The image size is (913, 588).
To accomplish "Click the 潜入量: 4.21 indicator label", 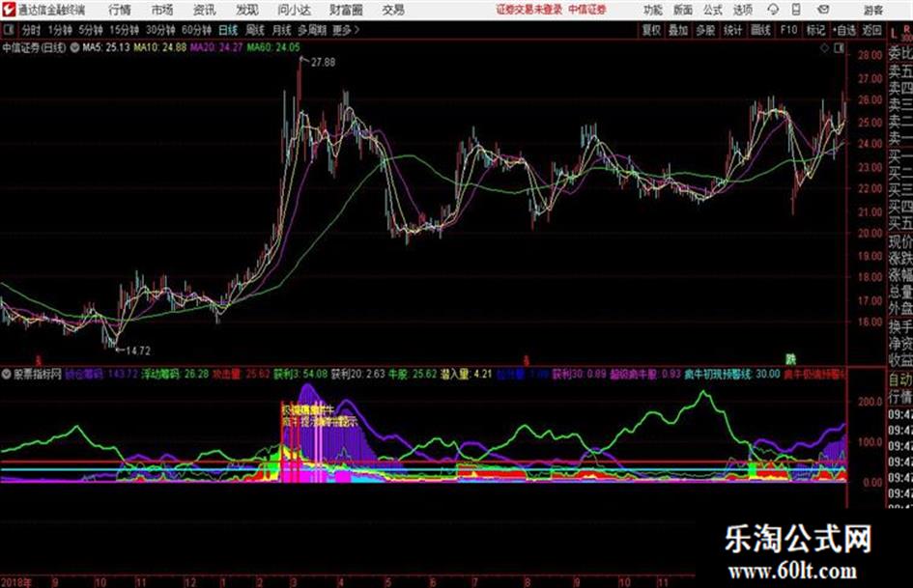I will 465,374.
